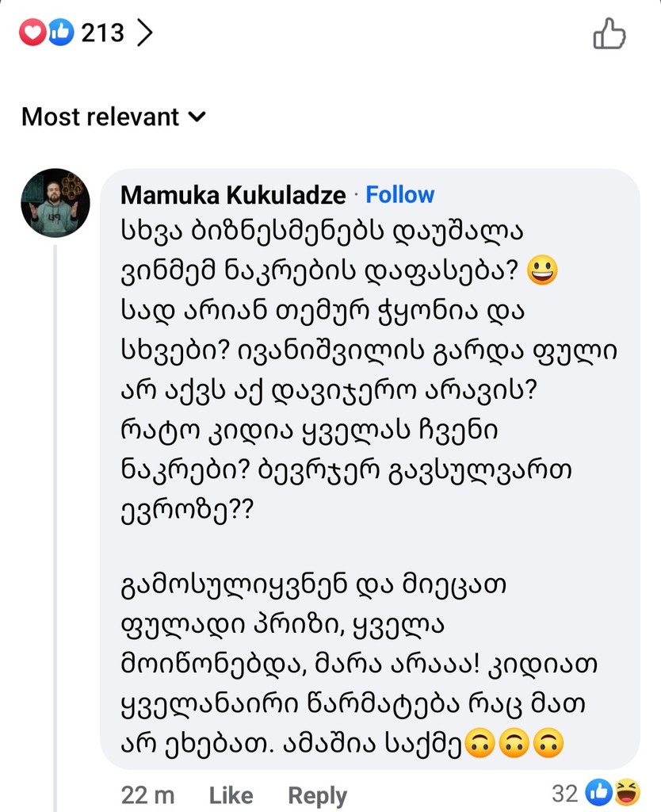Like Mamuka Kukuladze's comment
661x812 pixels.
[231, 795]
